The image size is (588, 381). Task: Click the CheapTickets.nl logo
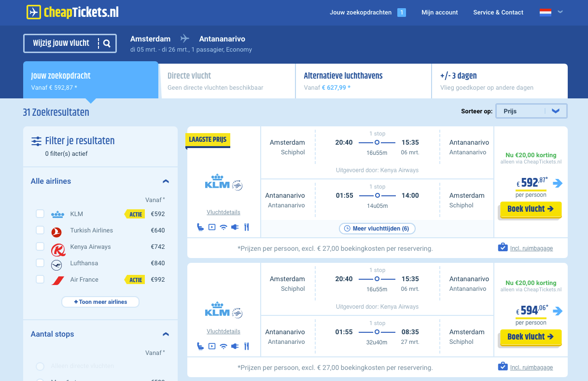[x=71, y=13]
